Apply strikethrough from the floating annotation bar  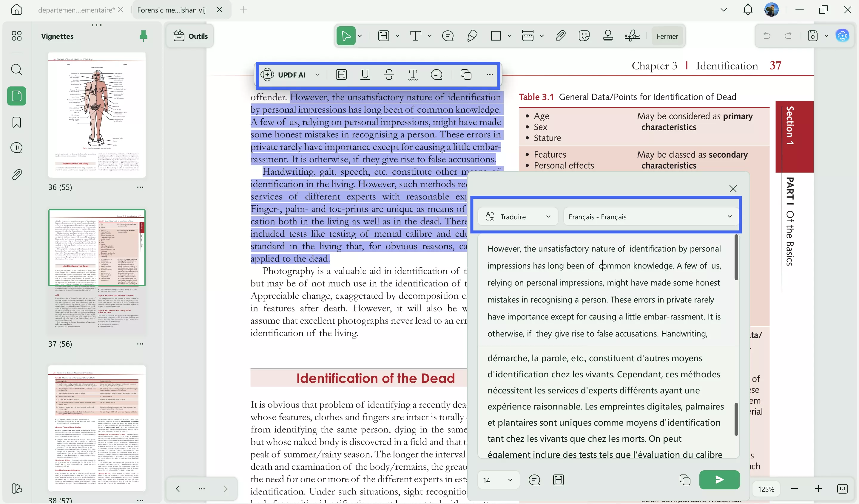click(x=389, y=74)
